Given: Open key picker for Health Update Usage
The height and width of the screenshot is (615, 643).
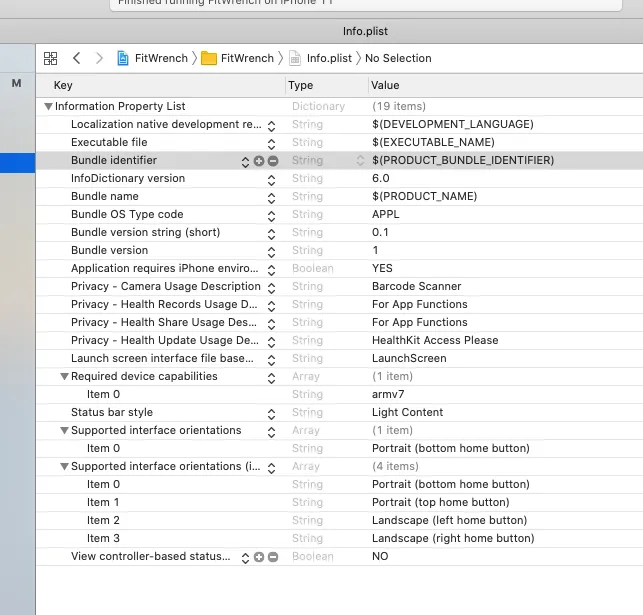Looking at the screenshot, I should [271, 342].
